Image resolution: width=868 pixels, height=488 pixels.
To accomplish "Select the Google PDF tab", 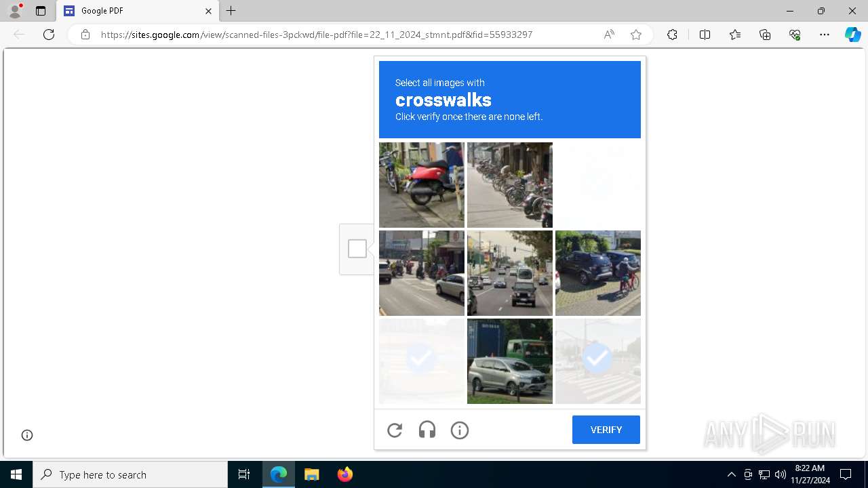I will click(138, 11).
